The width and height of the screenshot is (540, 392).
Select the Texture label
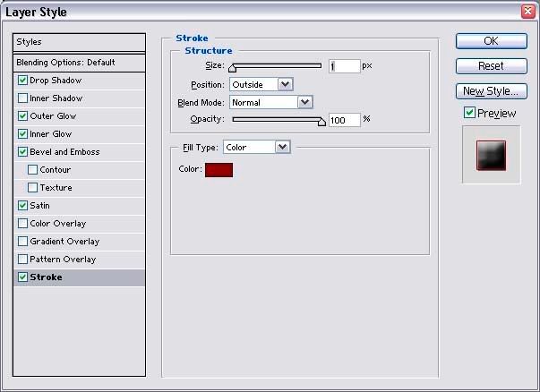coord(56,188)
